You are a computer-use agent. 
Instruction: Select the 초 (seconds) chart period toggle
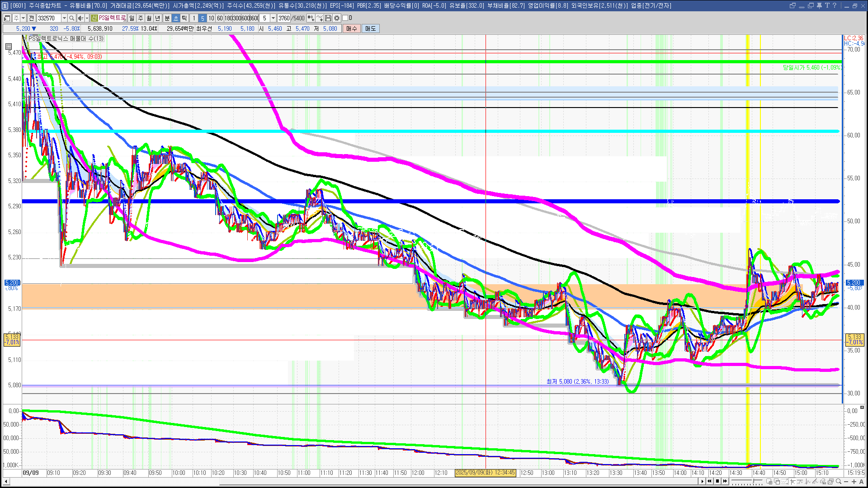[x=176, y=18]
